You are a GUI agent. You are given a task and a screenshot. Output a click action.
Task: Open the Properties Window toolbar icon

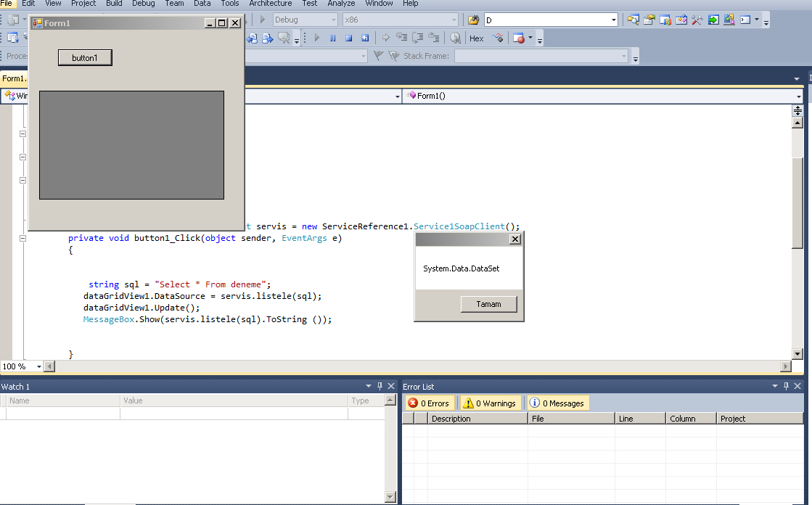[649, 20]
